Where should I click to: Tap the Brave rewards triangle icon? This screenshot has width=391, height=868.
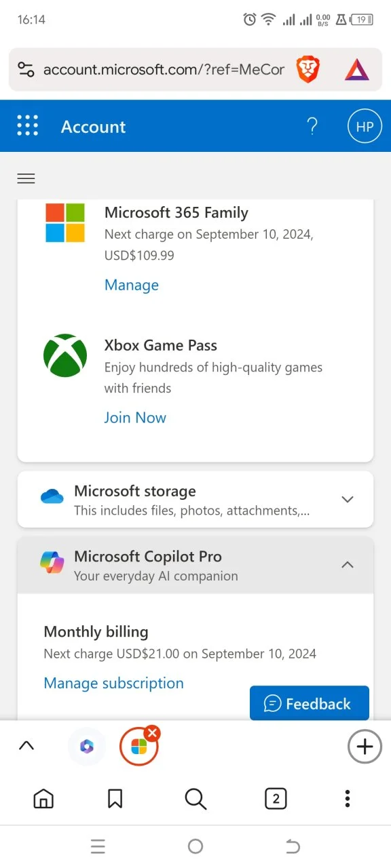pos(356,69)
